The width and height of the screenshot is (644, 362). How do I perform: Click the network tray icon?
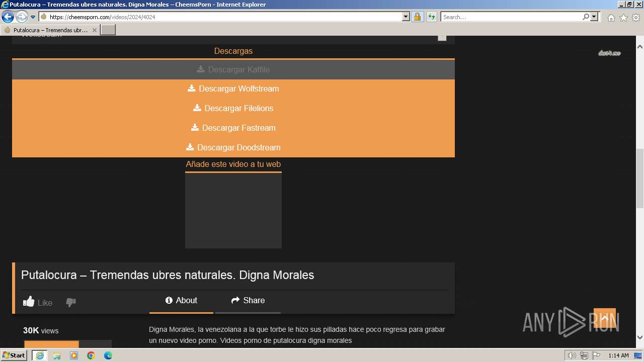pyautogui.click(x=584, y=355)
